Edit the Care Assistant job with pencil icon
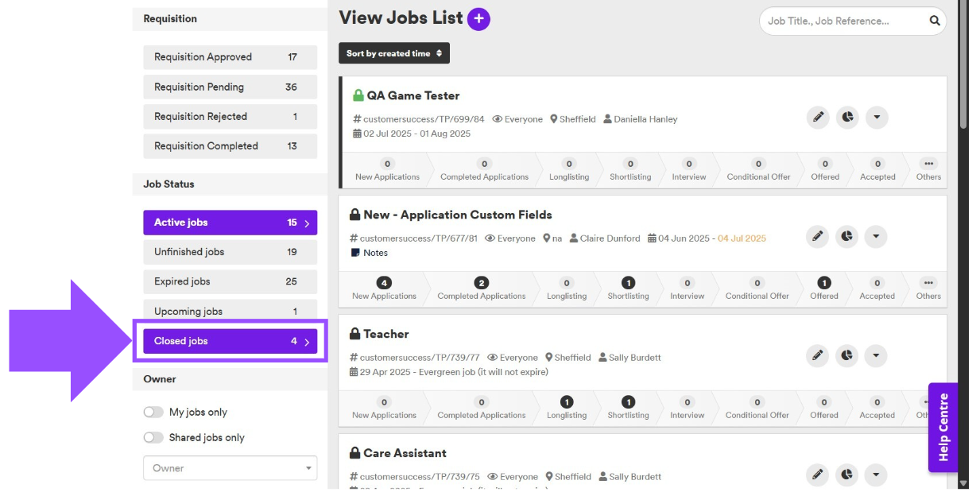The height and width of the screenshot is (496, 980). (817, 475)
